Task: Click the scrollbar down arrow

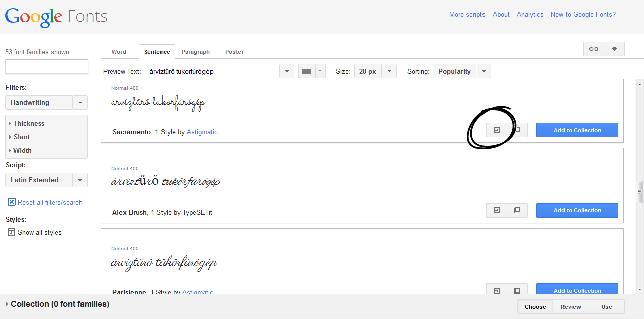Action: [640, 289]
